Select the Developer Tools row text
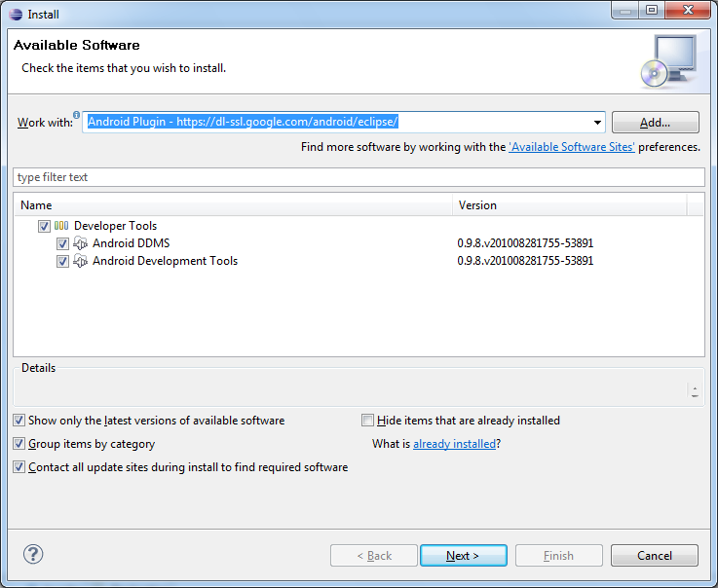The height and width of the screenshot is (588, 718). click(115, 226)
